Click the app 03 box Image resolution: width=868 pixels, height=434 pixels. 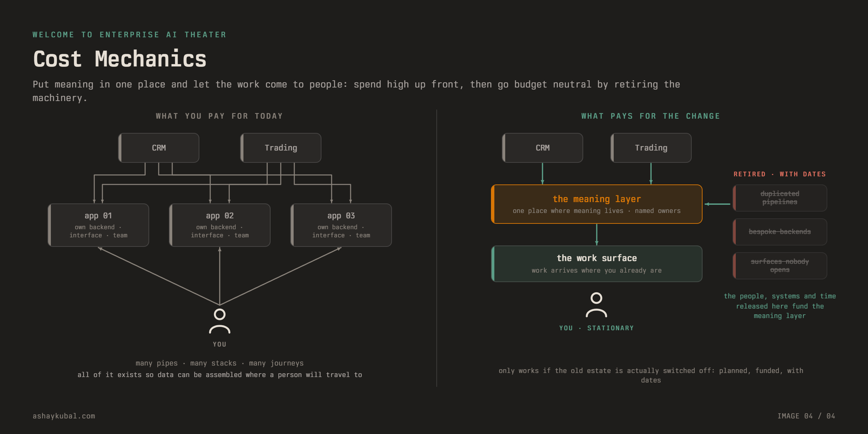pos(341,225)
